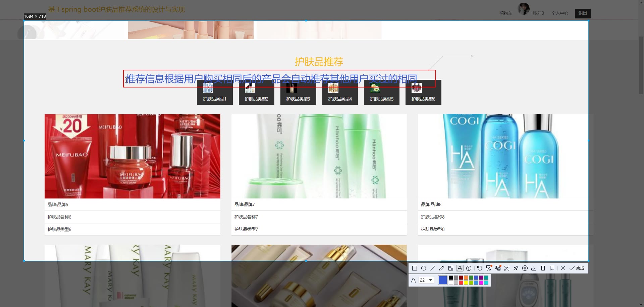Open the red MEIFUBAO product image
Screen dimensions: 644x307
[132, 156]
